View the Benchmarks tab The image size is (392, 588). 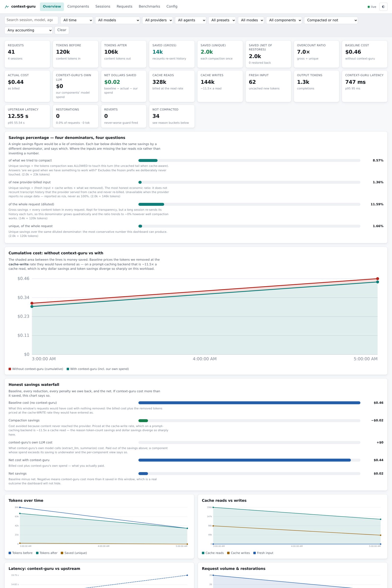coord(149,7)
